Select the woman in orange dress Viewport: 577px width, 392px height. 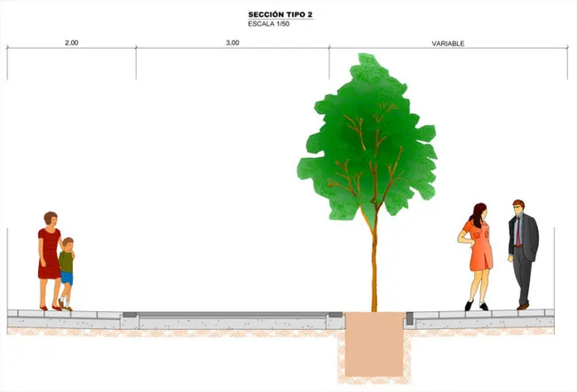pos(476,256)
